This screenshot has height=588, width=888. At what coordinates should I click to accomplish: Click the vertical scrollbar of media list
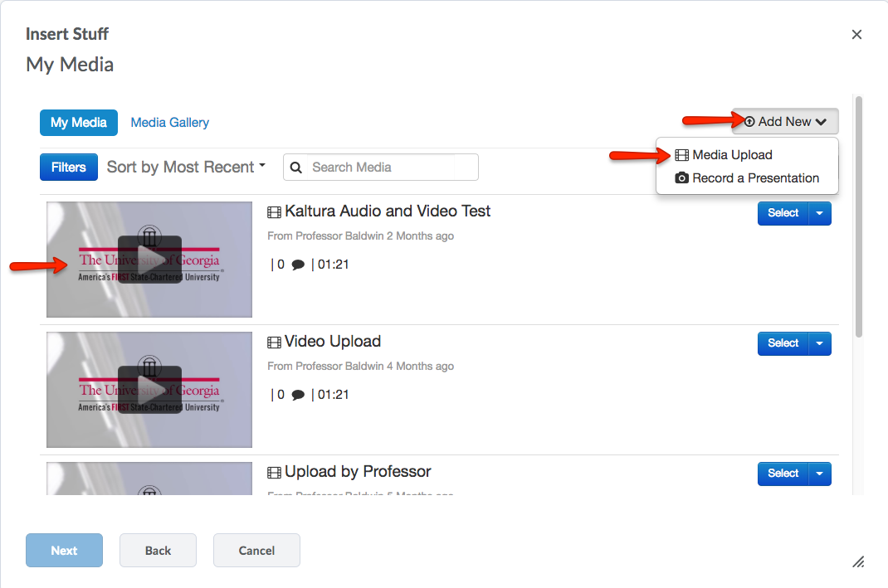859,217
